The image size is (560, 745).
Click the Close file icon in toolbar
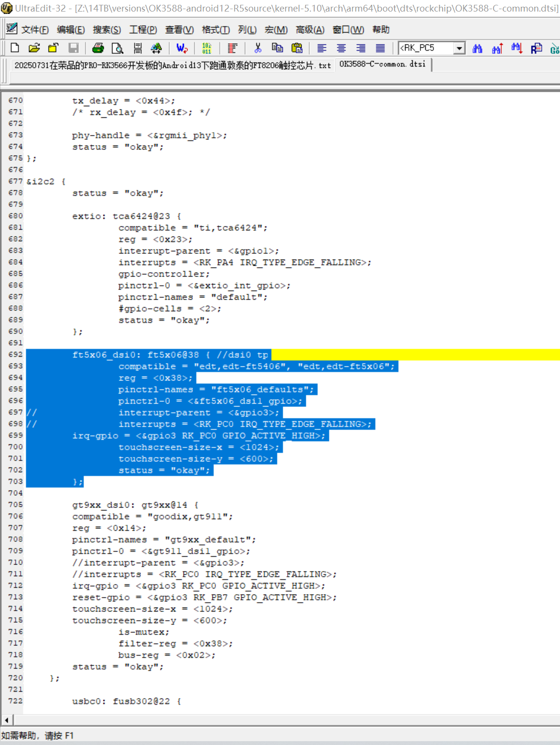(x=53, y=48)
